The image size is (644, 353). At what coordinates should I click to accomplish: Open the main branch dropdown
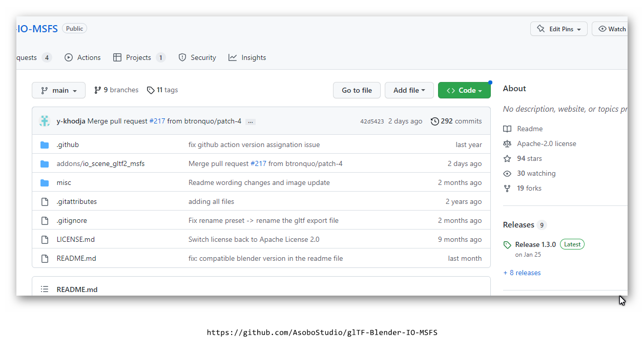(x=58, y=90)
